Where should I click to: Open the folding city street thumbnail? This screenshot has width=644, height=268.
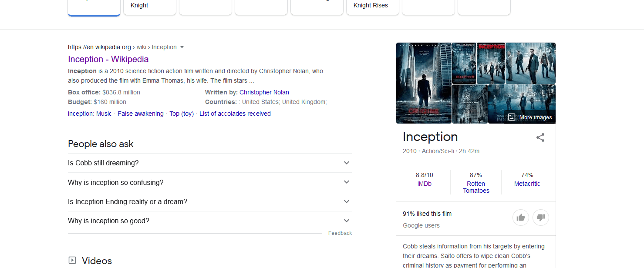click(470, 104)
